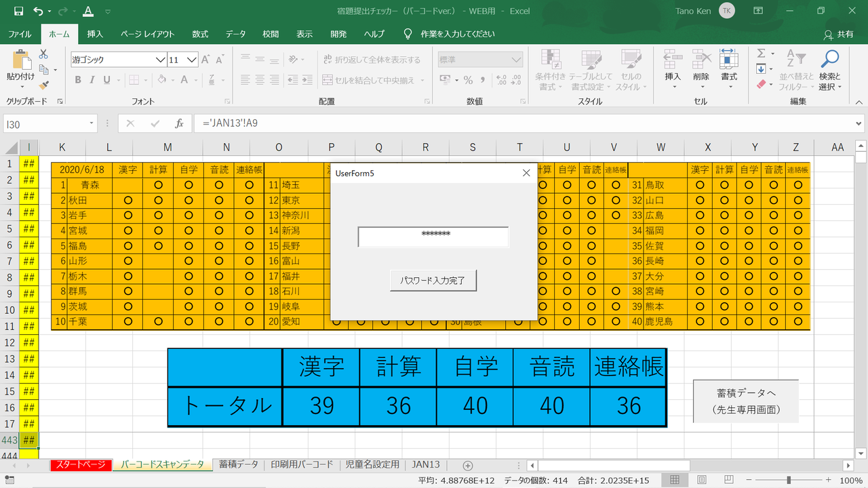Viewport: 868px width, 488px height.
Task: Toggle Underline formatting
Action: click(x=106, y=80)
